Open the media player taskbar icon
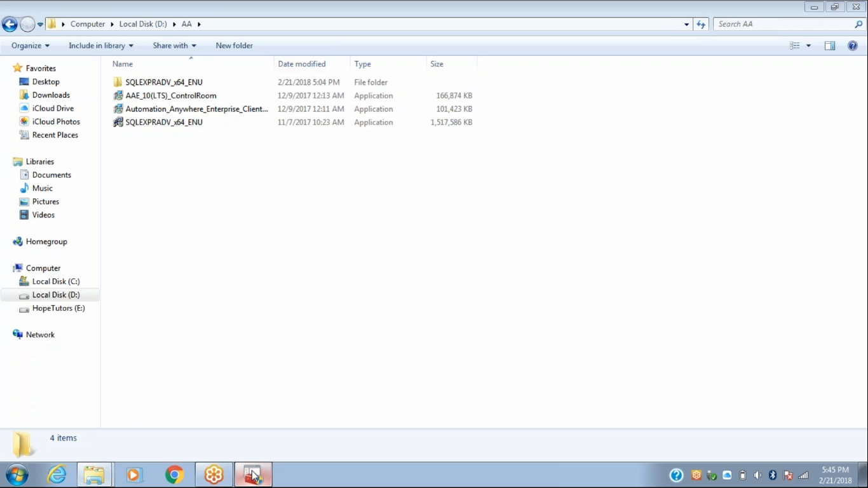 point(134,475)
